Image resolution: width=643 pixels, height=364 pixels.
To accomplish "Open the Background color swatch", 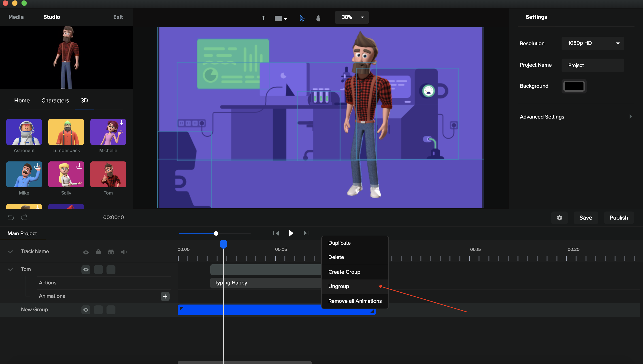I will 574,86.
